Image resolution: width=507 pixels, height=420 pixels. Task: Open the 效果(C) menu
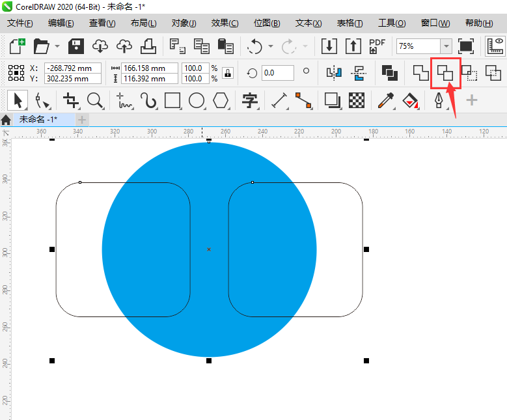click(x=225, y=23)
